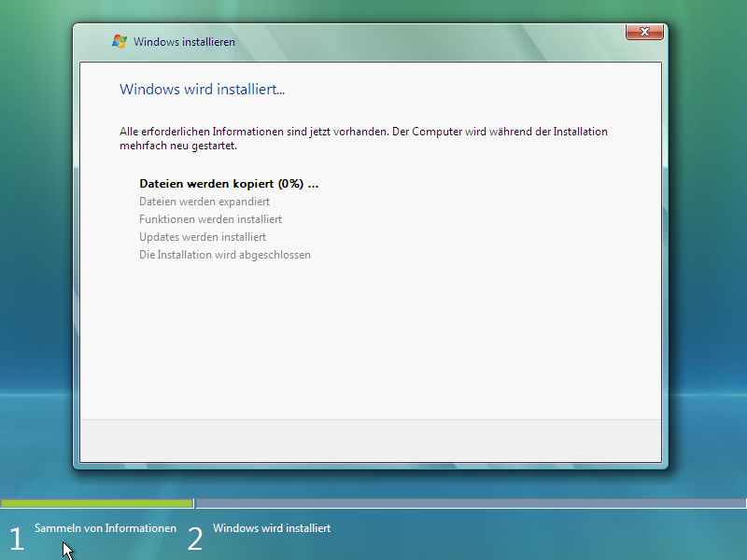Close the Windows installieren window
747x560 pixels.
(x=643, y=31)
